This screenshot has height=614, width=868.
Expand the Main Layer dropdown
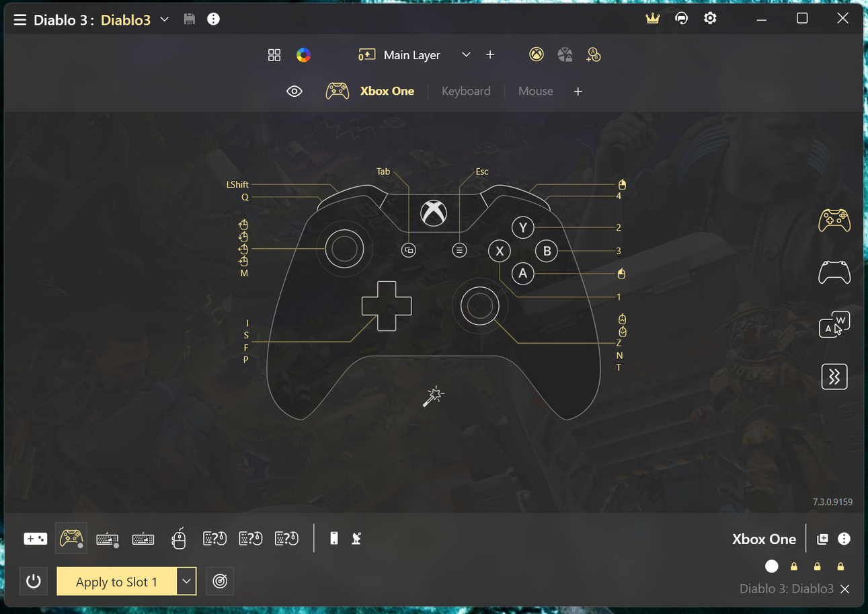466,55
